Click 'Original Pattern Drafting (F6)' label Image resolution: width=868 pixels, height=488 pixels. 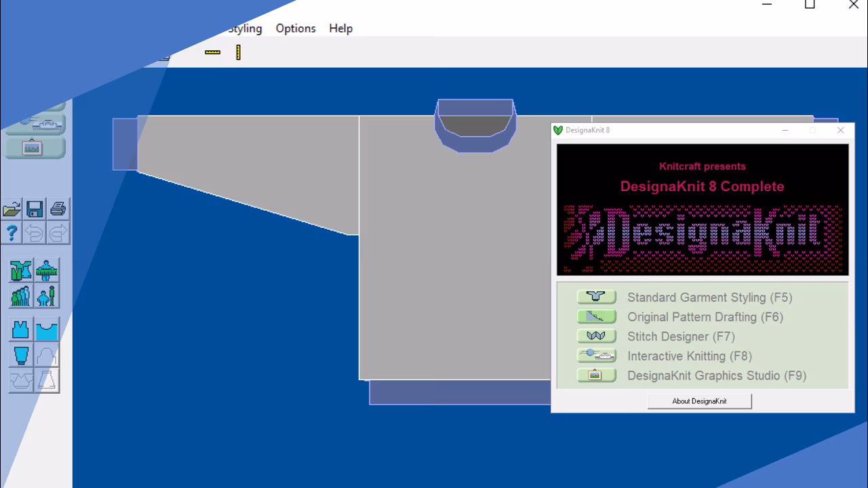point(705,317)
